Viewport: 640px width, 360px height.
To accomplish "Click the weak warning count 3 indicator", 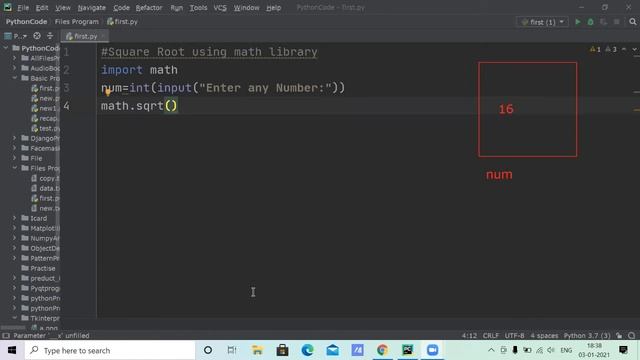I will [611, 49].
